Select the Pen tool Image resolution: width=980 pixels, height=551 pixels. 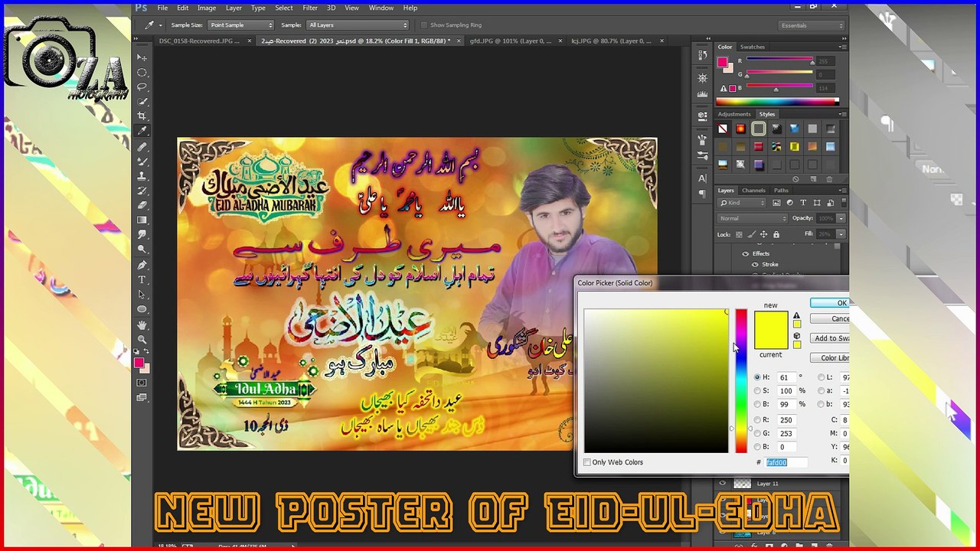point(142,265)
